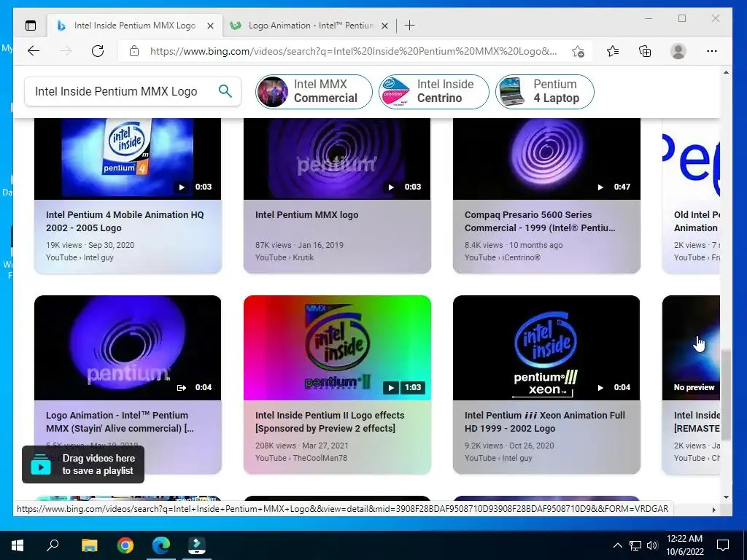Open the taskbar clock showing 12:22 AM
747x560 pixels.
684,545
